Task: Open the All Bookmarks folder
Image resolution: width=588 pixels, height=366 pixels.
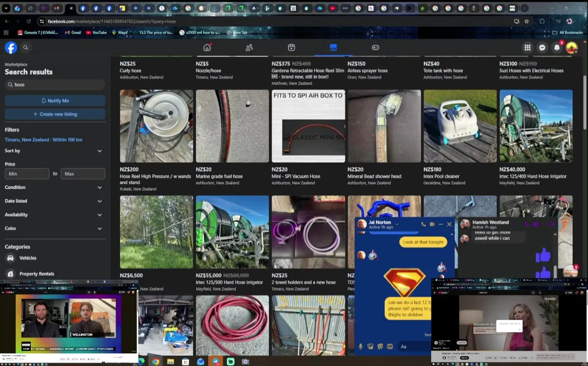Action: click(567, 33)
